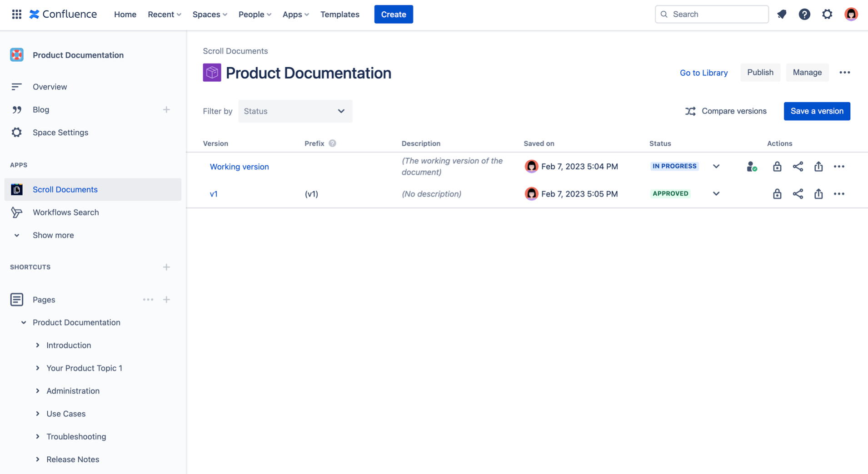This screenshot has height=474, width=868.
Task: Open the lock restrictions icon for v1
Action: pos(777,194)
